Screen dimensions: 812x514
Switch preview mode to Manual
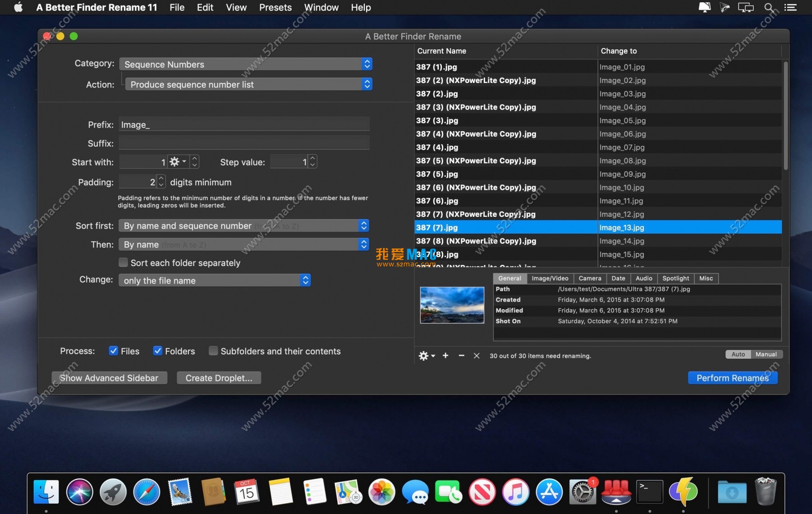coord(766,354)
